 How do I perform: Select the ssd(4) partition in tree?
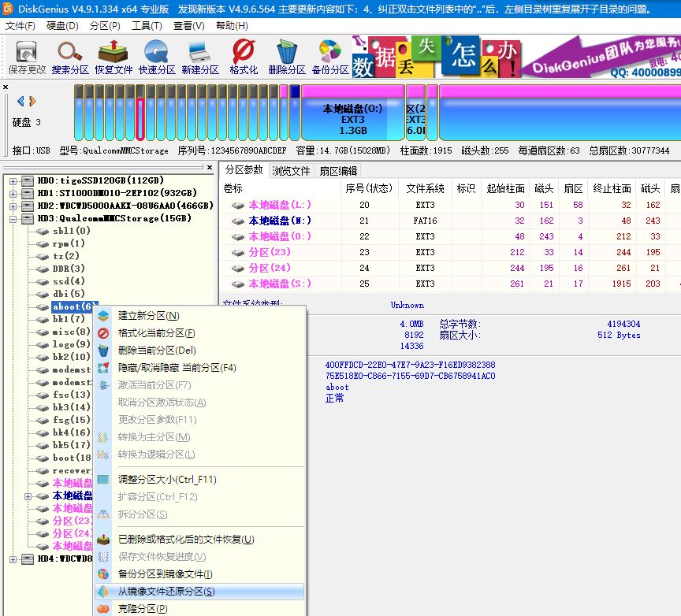(69, 281)
